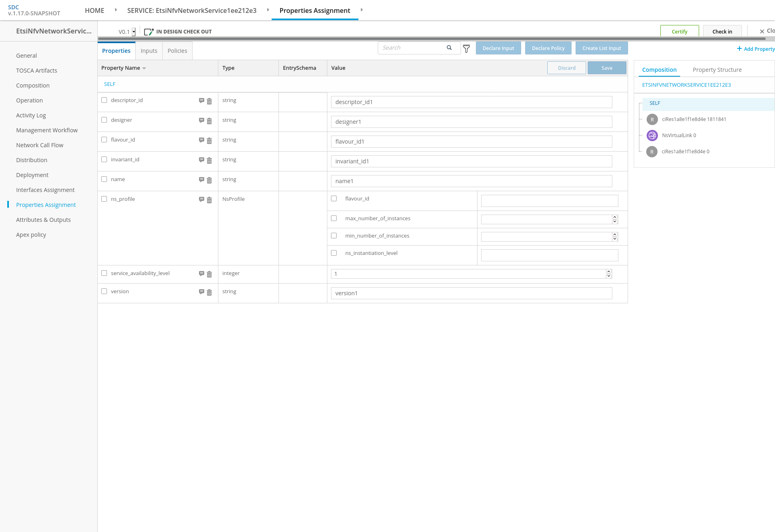The image size is (775, 532).
Task: Click the Discard button
Action: click(566, 68)
